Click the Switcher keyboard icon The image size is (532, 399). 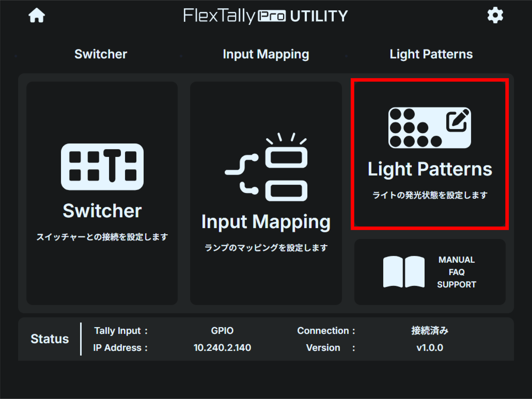coord(102,167)
